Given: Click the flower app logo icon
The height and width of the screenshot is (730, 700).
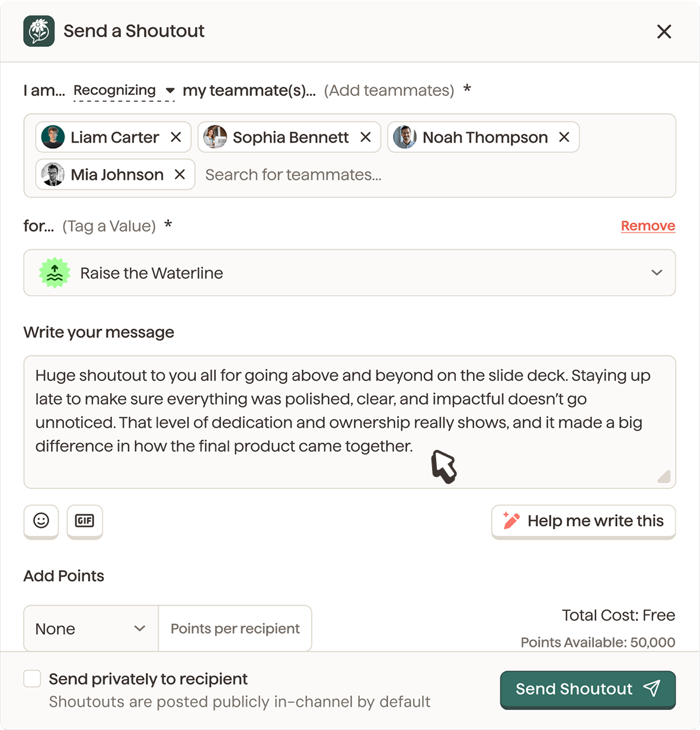Looking at the screenshot, I should (x=39, y=31).
